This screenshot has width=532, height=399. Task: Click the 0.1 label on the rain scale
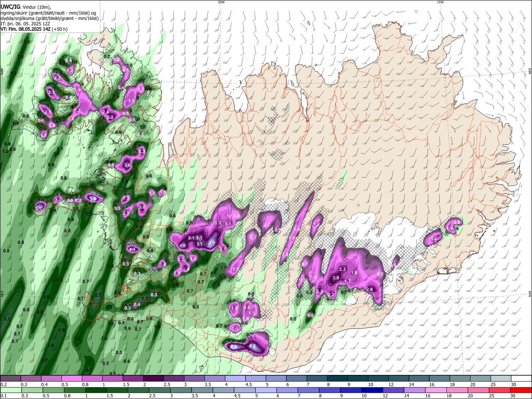(x=3, y=396)
